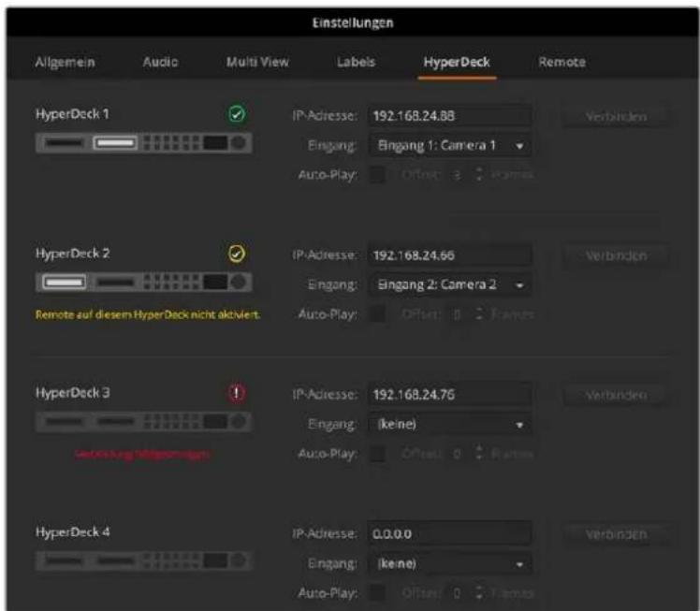
Task: Click the yellow 'Remote auf diesem HyperDeck nicht aktiviert' warning
Action: pos(148,314)
